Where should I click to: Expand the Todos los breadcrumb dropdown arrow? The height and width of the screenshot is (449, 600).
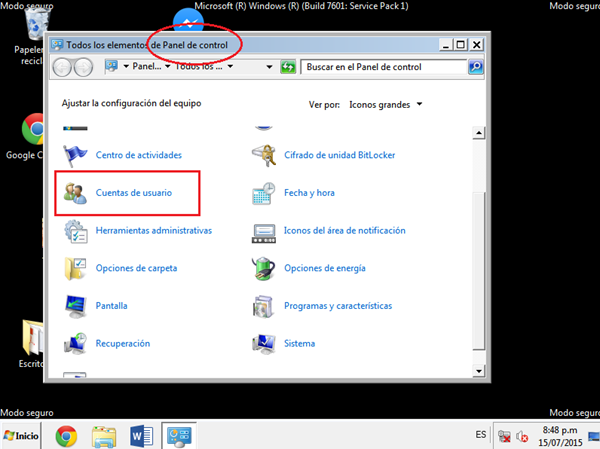(x=230, y=67)
